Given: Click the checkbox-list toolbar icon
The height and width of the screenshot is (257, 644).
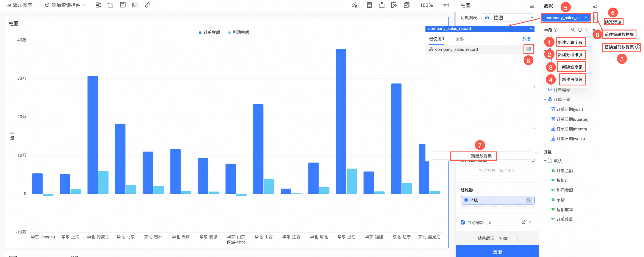Looking at the screenshot, I should click(406, 5).
